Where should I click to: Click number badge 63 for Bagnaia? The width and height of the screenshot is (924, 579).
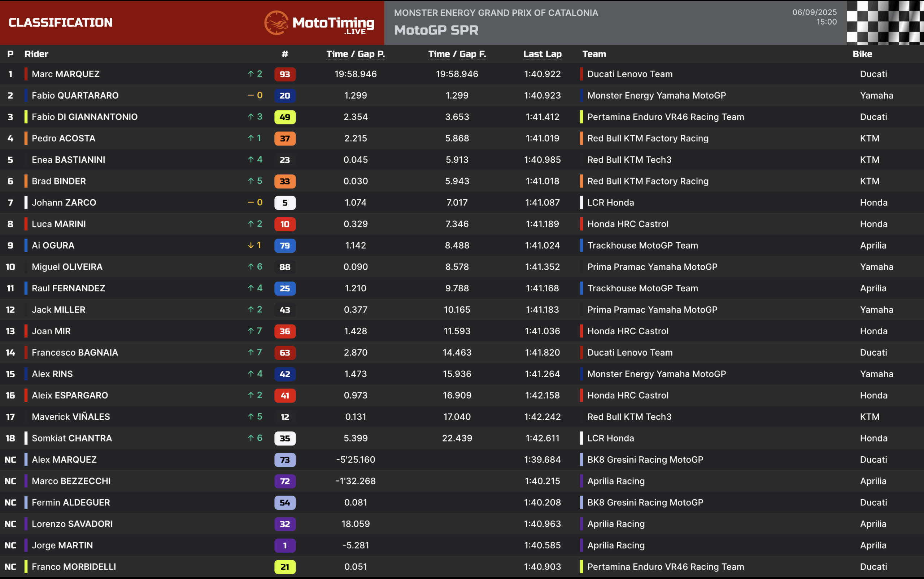click(x=285, y=353)
